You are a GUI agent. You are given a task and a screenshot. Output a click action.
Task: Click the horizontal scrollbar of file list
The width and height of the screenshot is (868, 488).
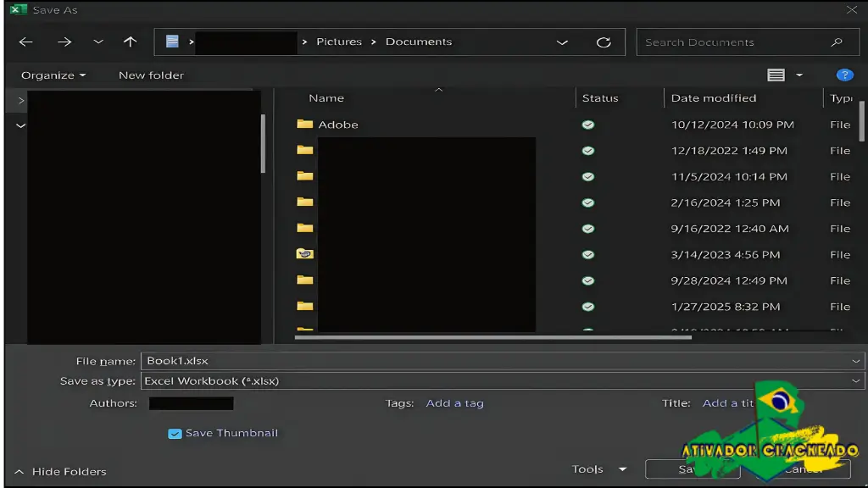click(492, 337)
